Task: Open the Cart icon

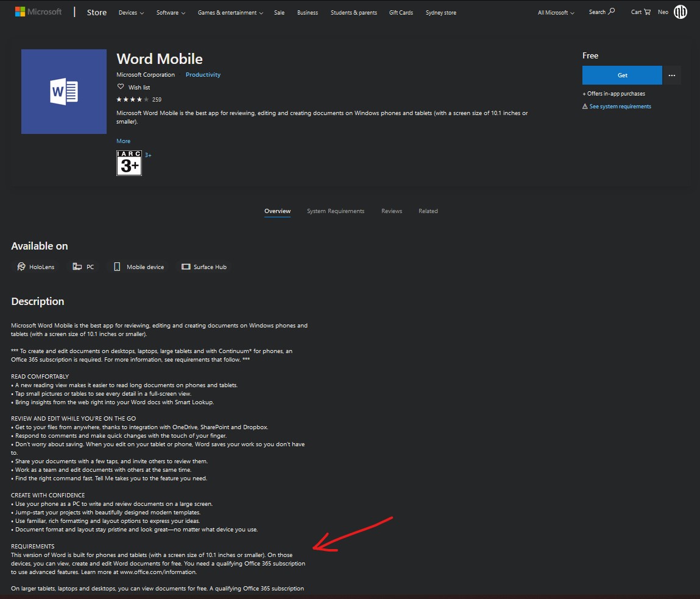Action: coord(648,12)
